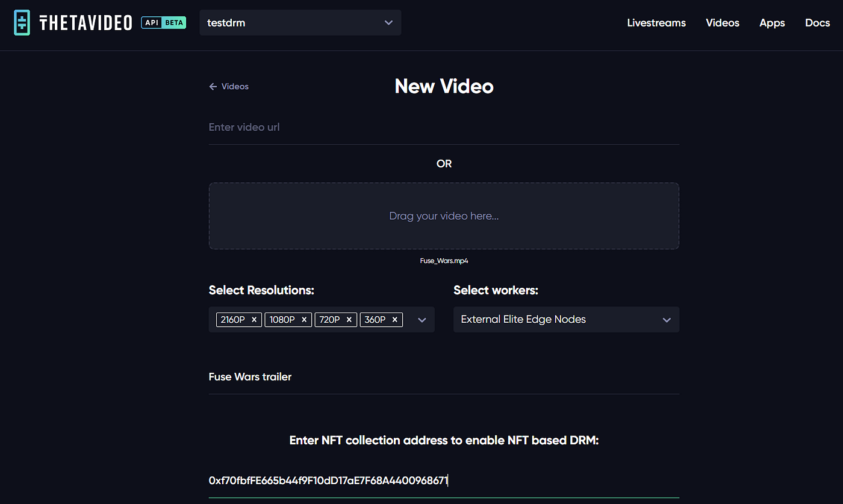Click the Select Resolutions label

pyautogui.click(x=261, y=290)
